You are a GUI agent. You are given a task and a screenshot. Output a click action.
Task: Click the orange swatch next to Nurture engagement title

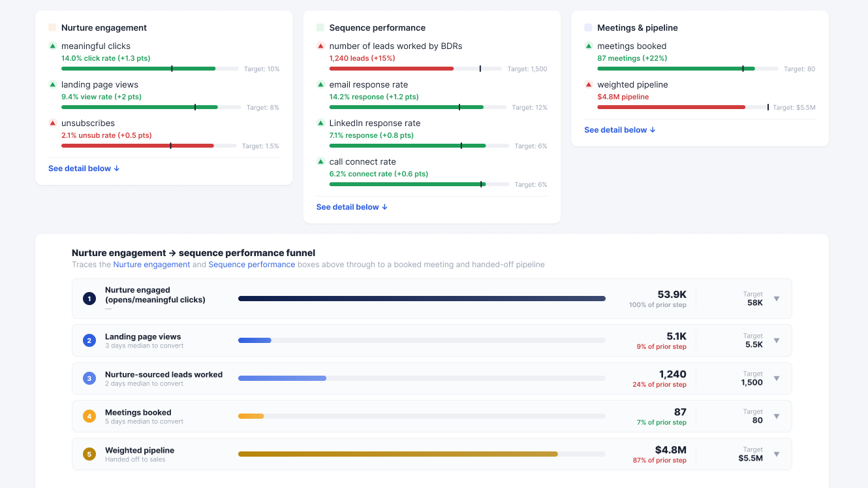52,28
